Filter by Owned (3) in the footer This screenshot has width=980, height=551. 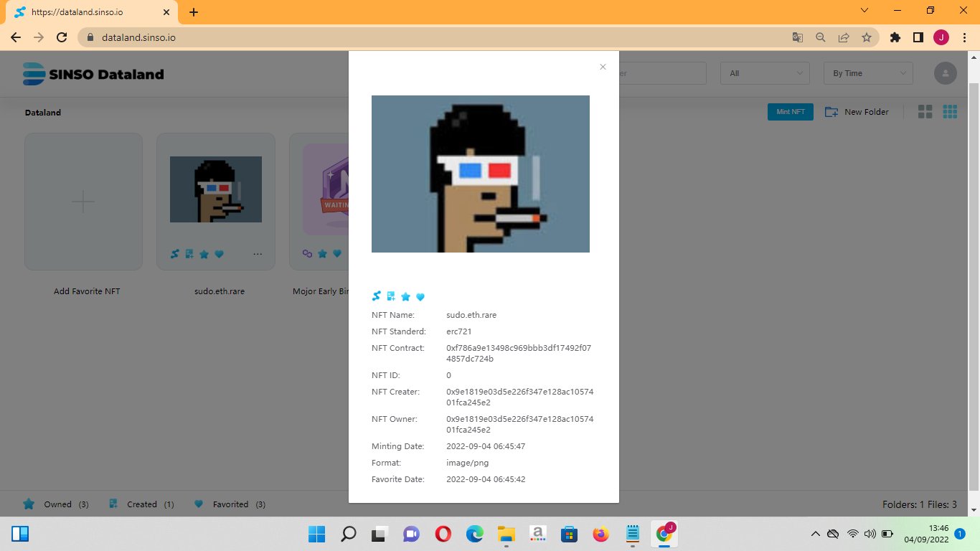(56, 504)
